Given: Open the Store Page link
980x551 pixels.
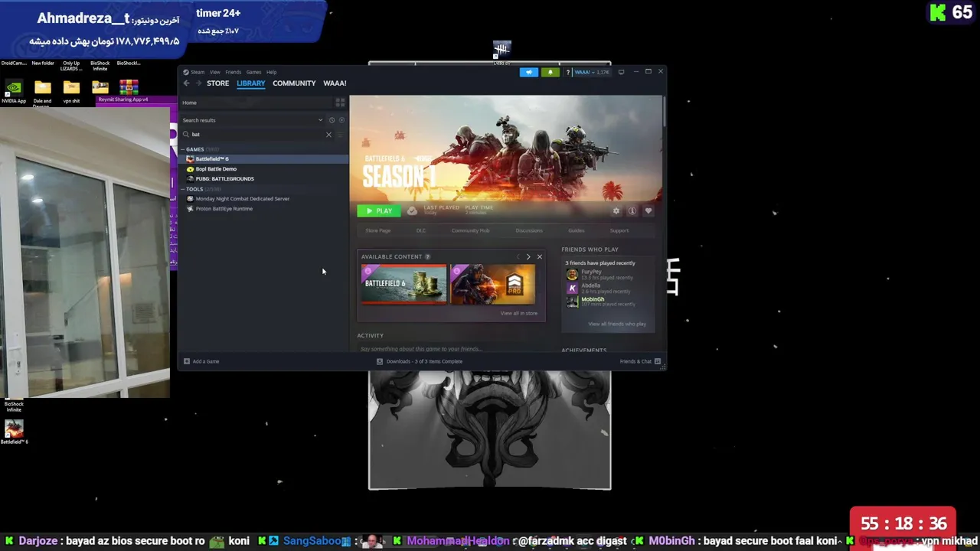Looking at the screenshot, I should [x=377, y=230].
